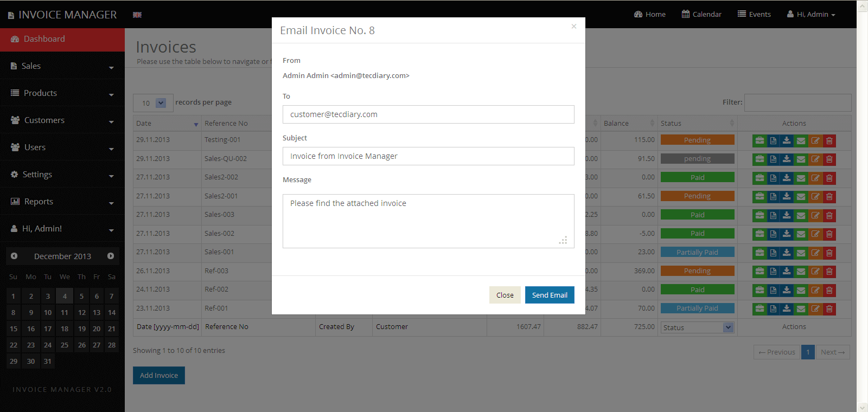Download PDF of invoice Testing-001

pyautogui.click(x=787, y=141)
